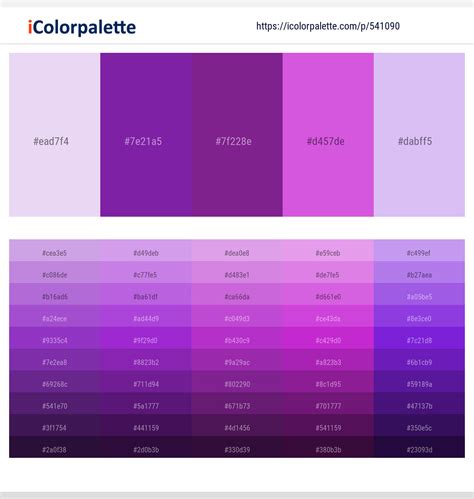Pick the #7c21d8 shade cell
This screenshot has width=474, height=499.
pyautogui.click(x=419, y=338)
